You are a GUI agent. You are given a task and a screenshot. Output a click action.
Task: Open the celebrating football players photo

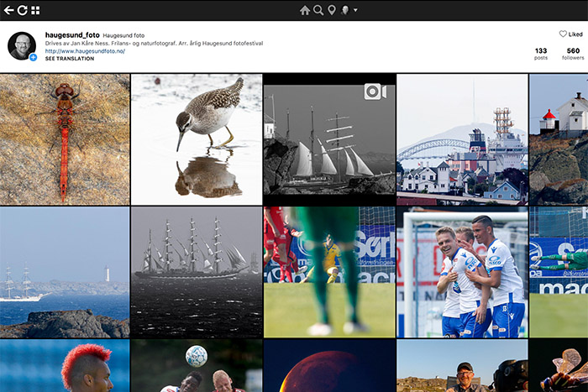462,272
